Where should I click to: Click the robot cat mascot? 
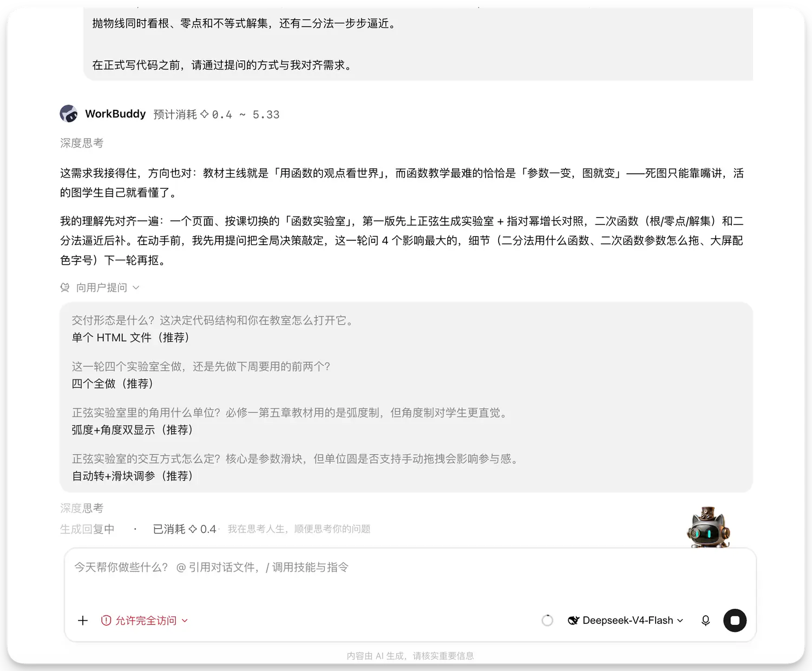(x=709, y=528)
